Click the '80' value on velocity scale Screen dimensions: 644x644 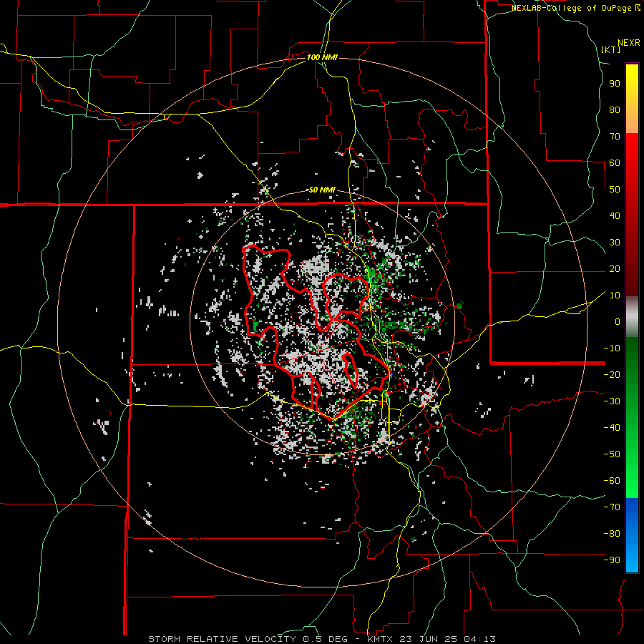615,110
